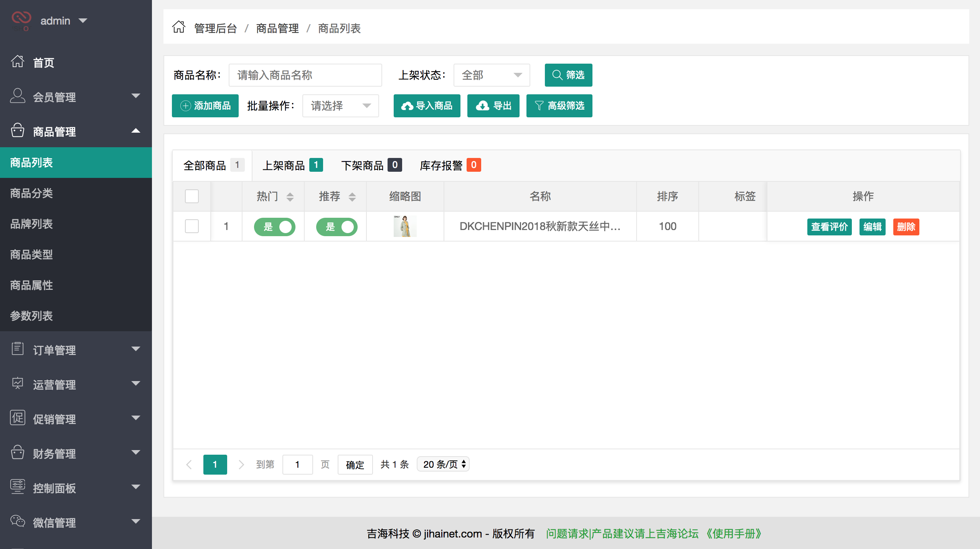Disable the 热门 toggle for the product
The image size is (980, 549).
point(274,227)
